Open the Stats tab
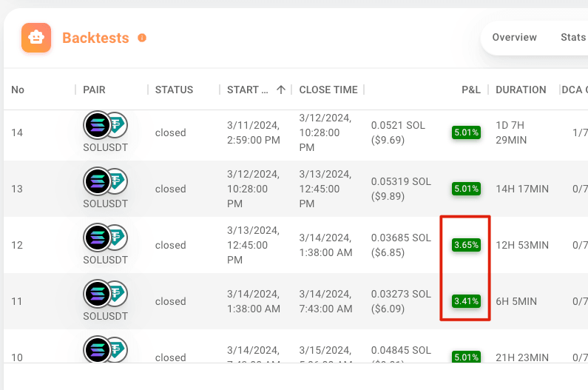This screenshot has width=588, height=390. pyautogui.click(x=572, y=37)
